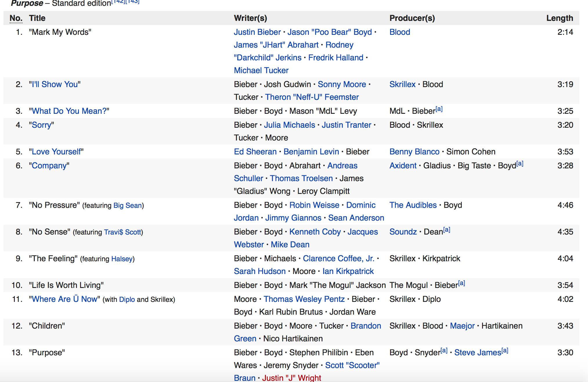Click the Clarence Coffee, Jr. link

(338, 259)
